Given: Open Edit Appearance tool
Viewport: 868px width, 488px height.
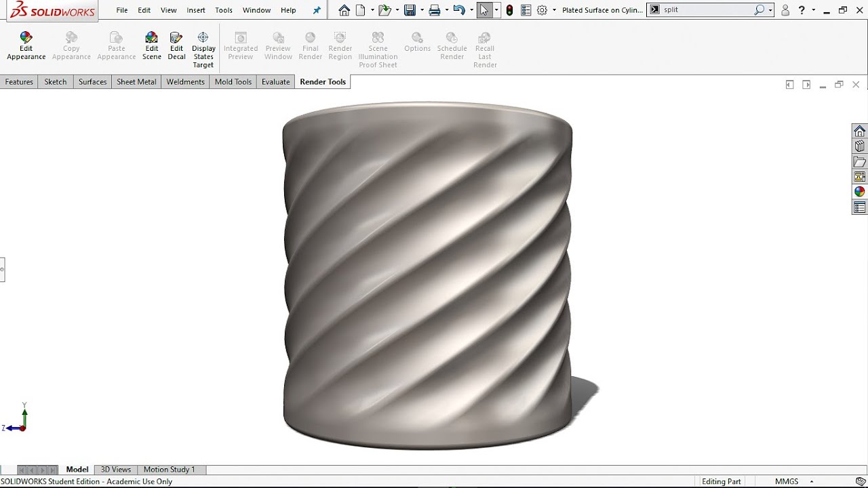Looking at the screenshot, I should [x=26, y=46].
